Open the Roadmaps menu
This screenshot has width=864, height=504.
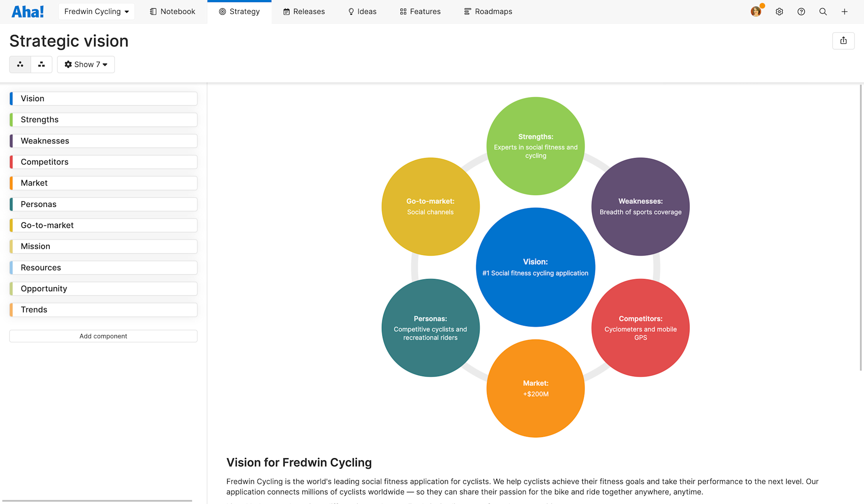click(488, 12)
